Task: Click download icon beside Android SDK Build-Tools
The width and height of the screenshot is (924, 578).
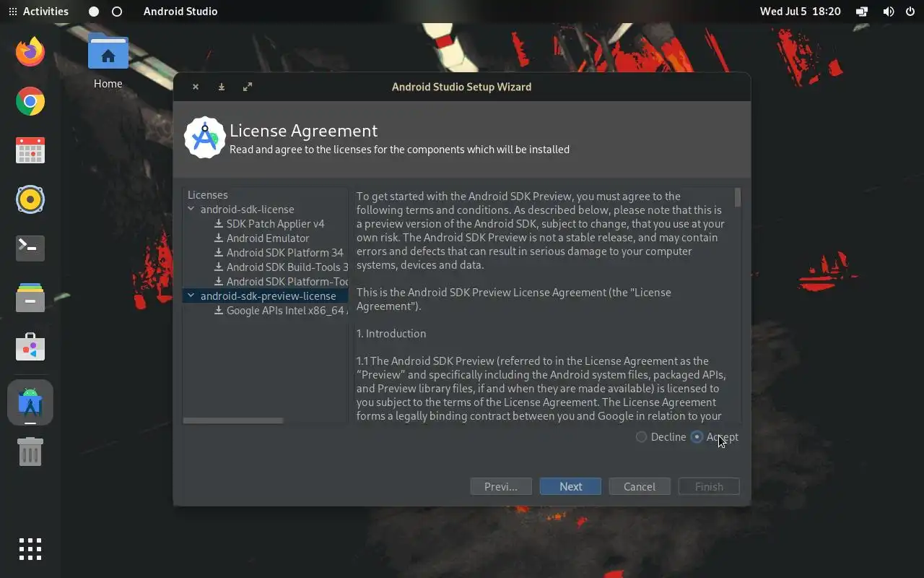Action: coord(219,267)
